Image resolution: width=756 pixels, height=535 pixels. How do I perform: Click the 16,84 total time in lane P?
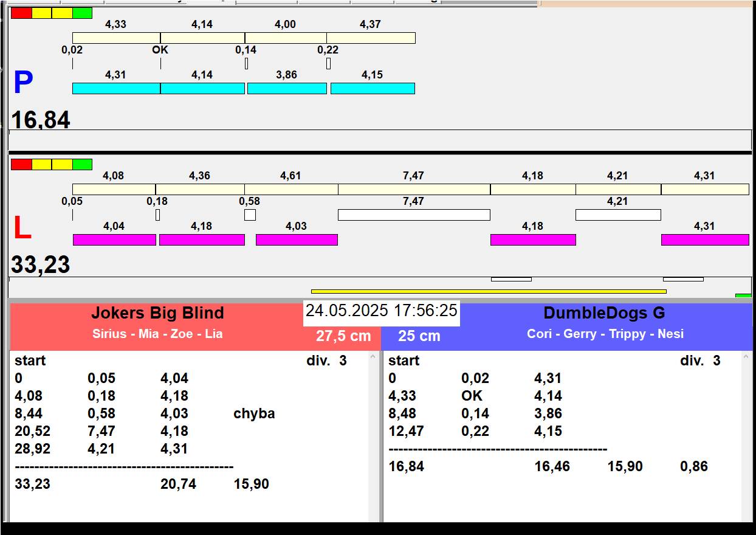pyautogui.click(x=41, y=120)
